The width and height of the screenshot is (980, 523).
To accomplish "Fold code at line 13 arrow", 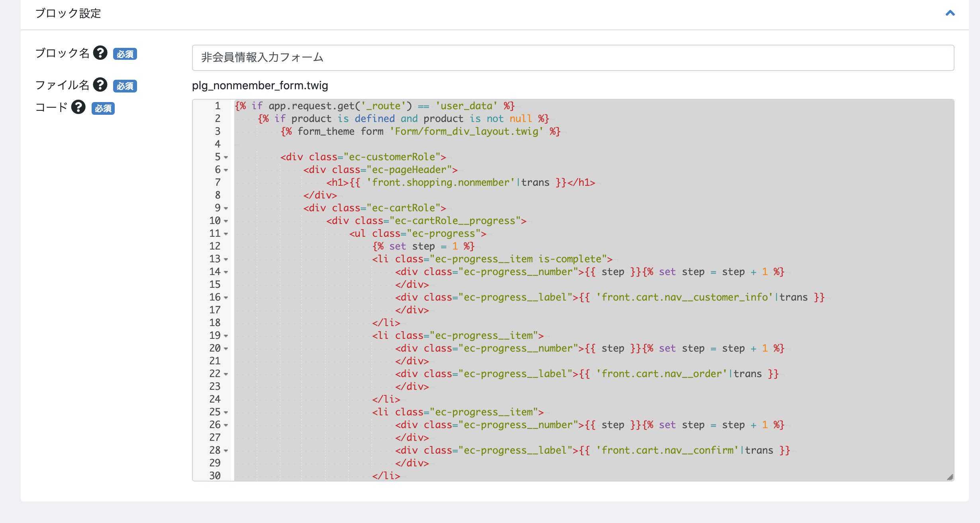I will click(x=226, y=260).
